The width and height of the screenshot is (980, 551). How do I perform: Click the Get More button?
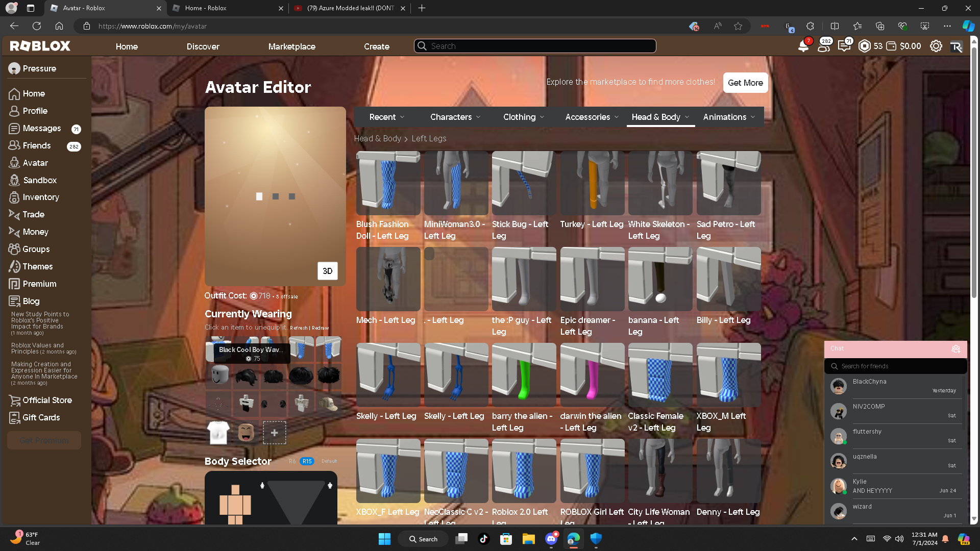coord(745,83)
